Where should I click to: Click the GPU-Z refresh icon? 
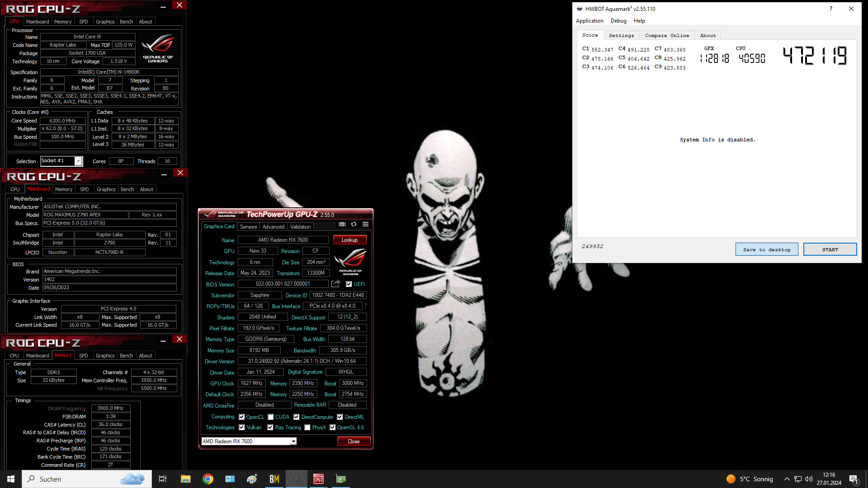[x=354, y=224]
